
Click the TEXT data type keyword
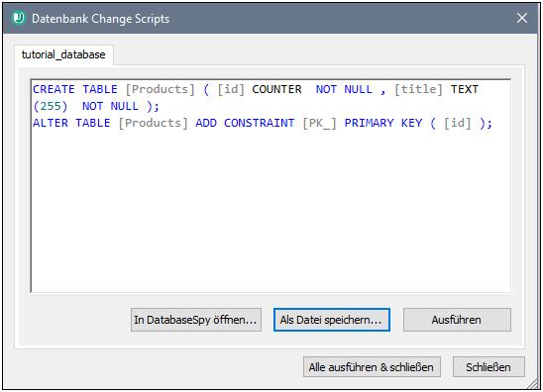pyautogui.click(x=465, y=89)
